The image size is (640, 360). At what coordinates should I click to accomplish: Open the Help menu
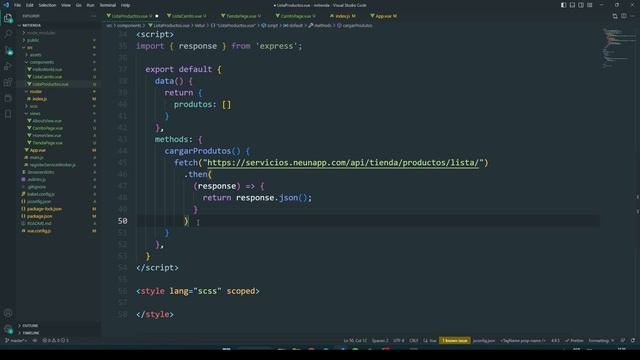(125, 5)
